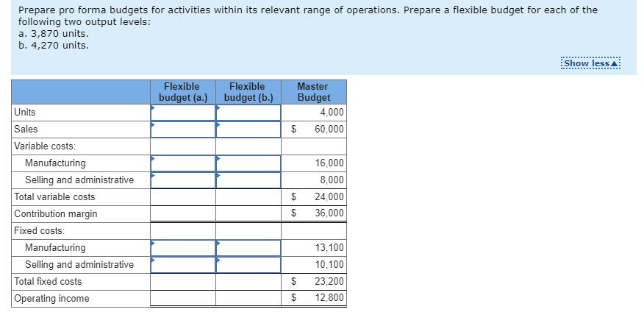Viewport: 644px width, 312px height.
Task: Click Contribution margin cell, budget (a.)
Action: [183, 213]
